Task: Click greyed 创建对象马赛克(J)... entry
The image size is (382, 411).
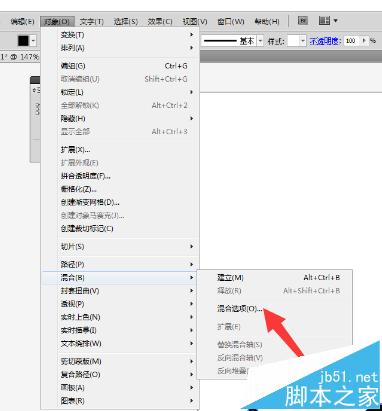Action: tap(120, 216)
